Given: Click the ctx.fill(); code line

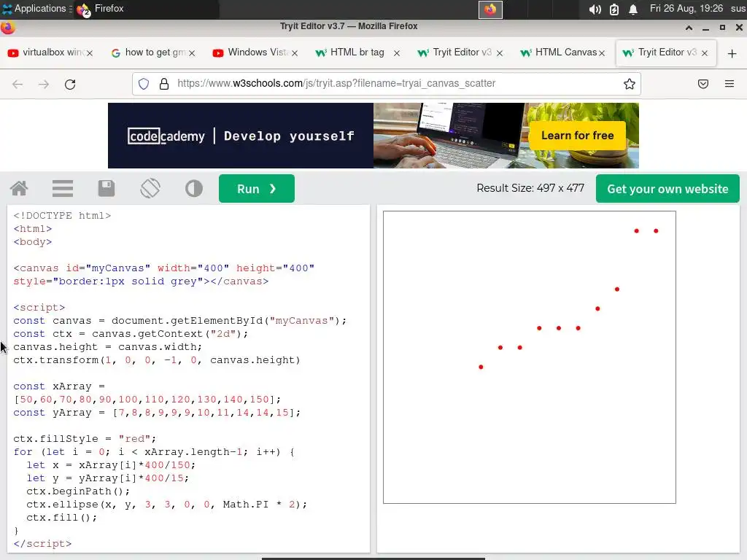Looking at the screenshot, I should tap(61, 517).
